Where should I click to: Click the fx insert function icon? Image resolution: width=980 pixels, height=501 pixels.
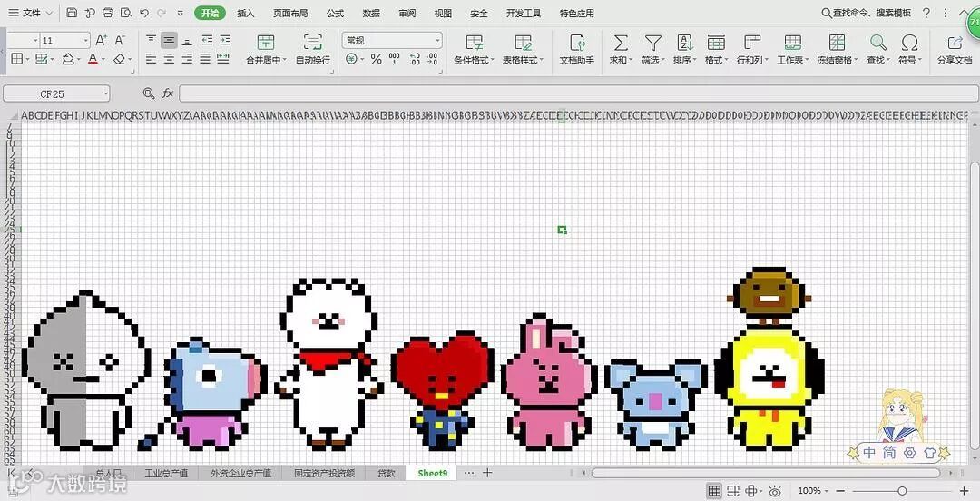(168, 93)
